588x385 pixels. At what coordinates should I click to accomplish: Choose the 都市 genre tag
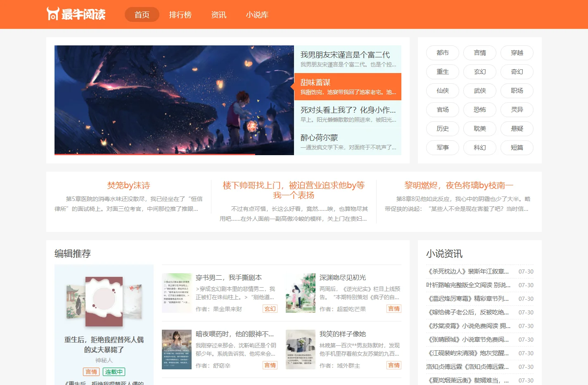pos(443,53)
